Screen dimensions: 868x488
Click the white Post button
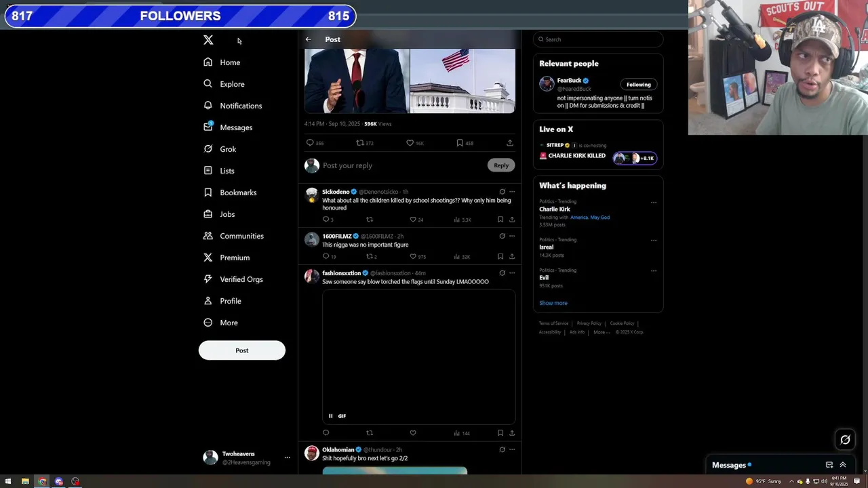pyautogui.click(x=242, y=350)
